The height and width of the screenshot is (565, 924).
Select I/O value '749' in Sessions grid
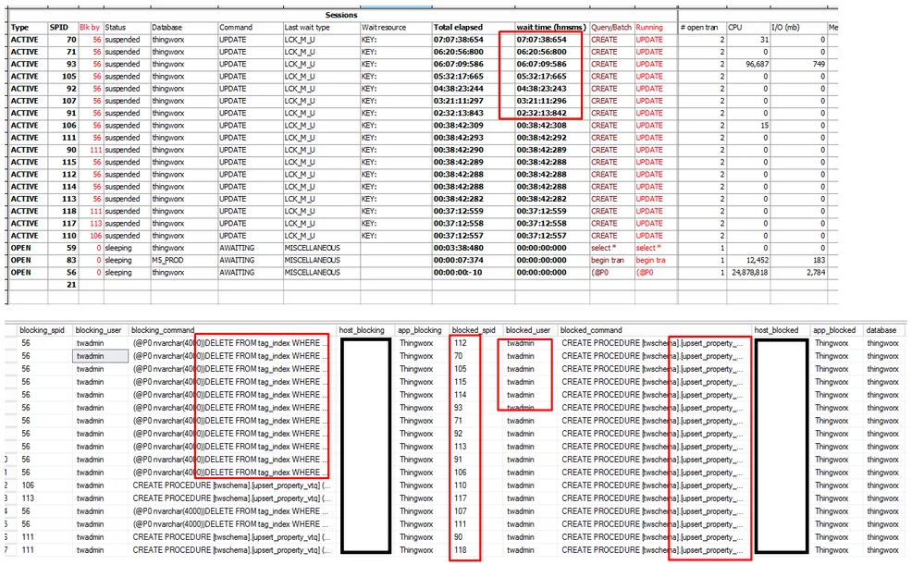pyautogui.click(x=819, y=64)
